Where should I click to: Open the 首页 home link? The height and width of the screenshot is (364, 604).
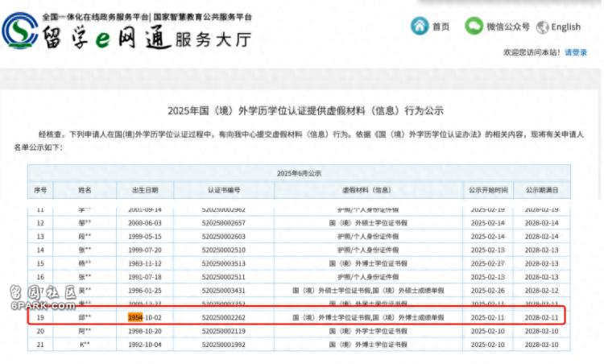click(x=441, y=27)
